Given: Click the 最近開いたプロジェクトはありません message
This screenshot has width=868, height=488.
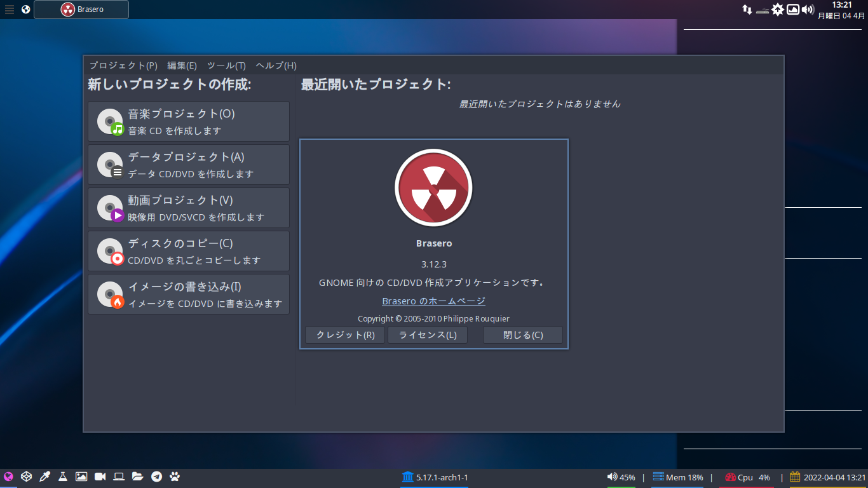Looking at the screenshot, I should click(540, 104).
